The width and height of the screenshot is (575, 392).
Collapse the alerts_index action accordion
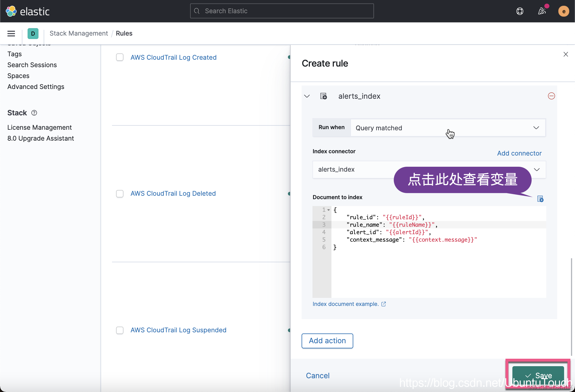(x=307, y=96)
